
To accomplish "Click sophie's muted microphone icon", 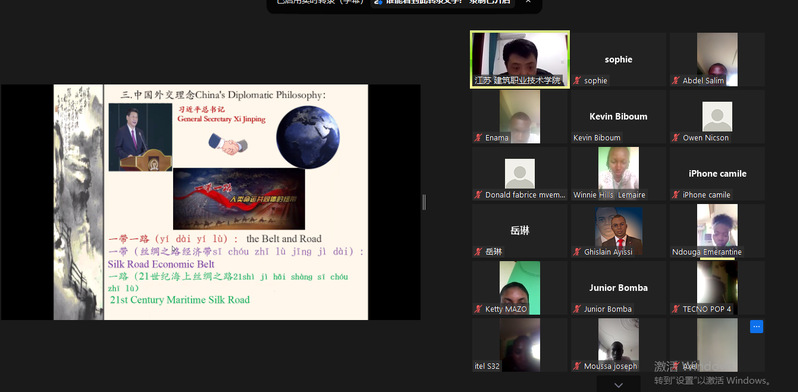I will (x=577, y=80).
